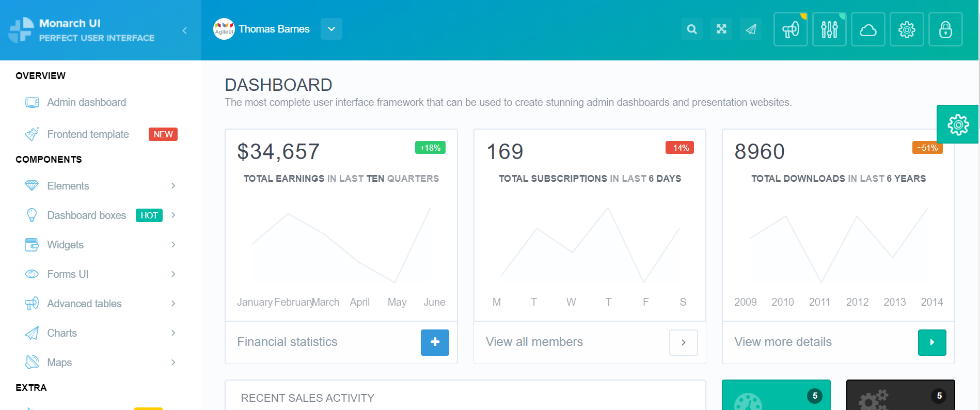The height and width of the screenshot is (410, 980).
Task: Click the cloud icon button
Action: (868, 29)
